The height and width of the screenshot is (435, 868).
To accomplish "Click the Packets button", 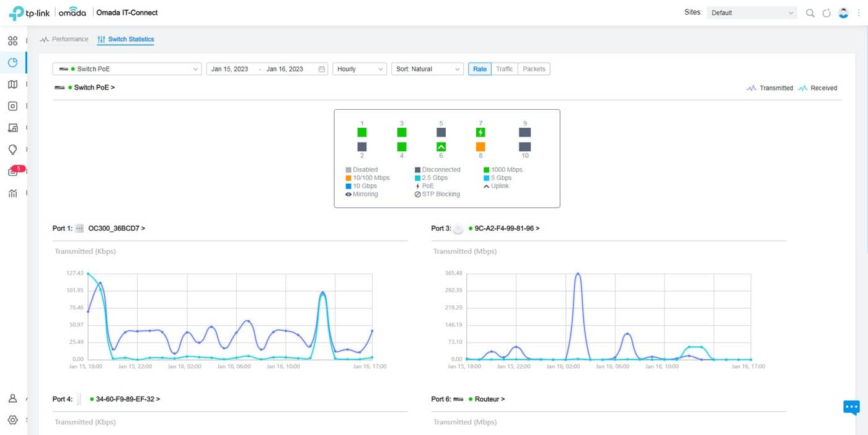I will 534,69.
